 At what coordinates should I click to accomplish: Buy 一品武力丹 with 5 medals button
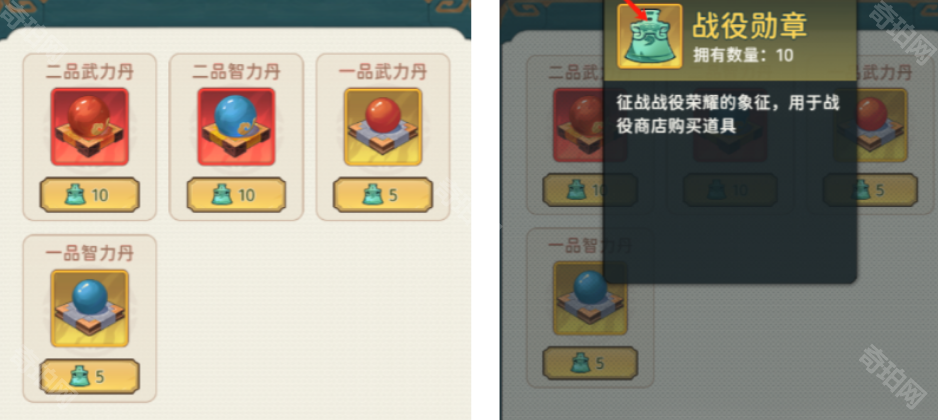tap(383, 195)
